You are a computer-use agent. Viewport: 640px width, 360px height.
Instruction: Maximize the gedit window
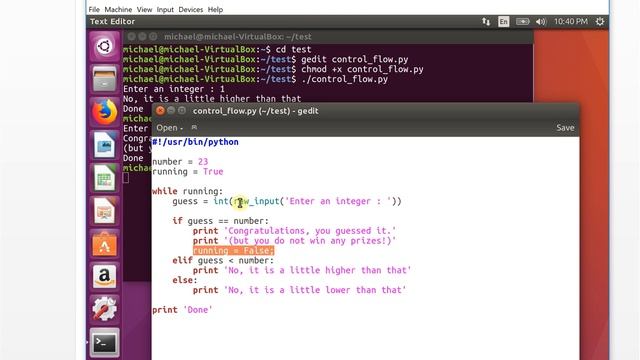(182, 111)
